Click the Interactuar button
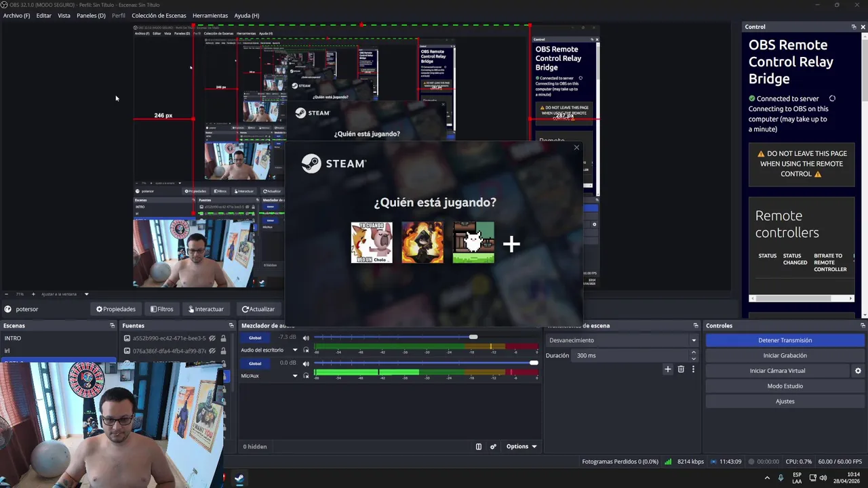868x488 pixels. pos(206,309)
